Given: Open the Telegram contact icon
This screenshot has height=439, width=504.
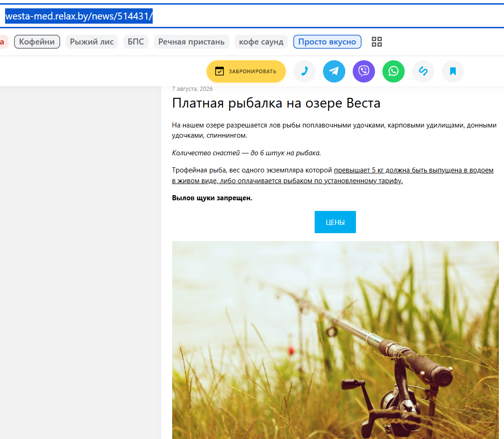Looking at the screenshot, I should pos(334,71).
